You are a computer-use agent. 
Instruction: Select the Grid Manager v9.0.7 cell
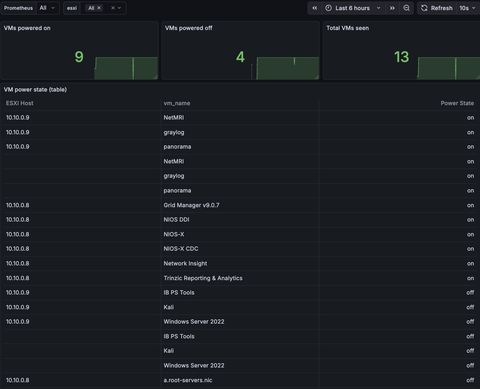pos(191,205)
